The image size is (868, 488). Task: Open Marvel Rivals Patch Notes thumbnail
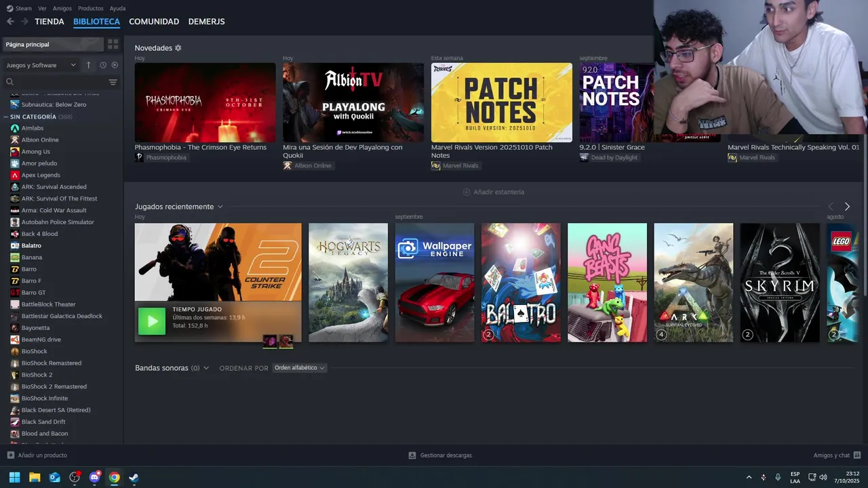click(501, 102)
